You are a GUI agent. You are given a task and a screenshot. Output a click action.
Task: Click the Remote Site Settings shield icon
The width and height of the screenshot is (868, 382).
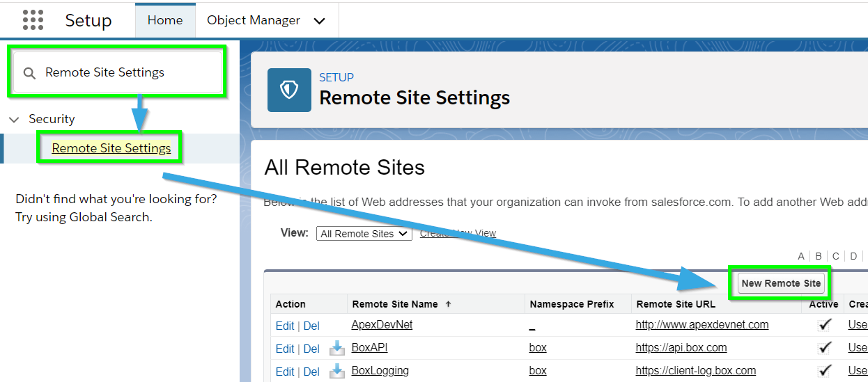(x=289, y=90)
